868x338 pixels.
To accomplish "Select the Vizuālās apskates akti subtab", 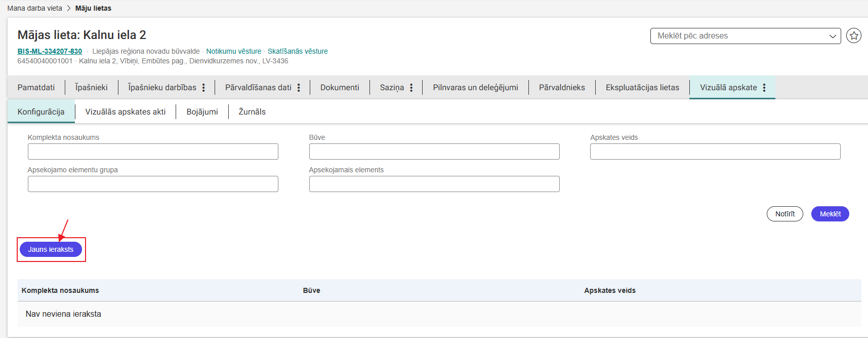I will pos(125,112).
